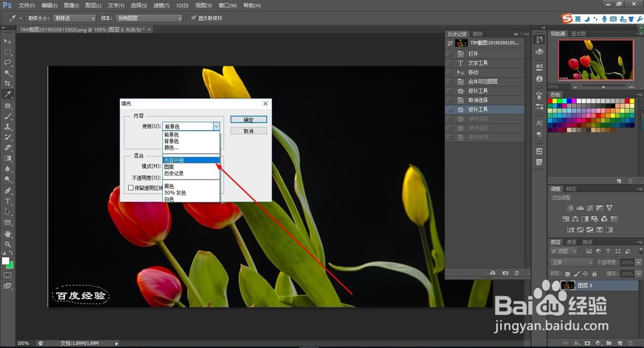Viewport: 644px width, 348px height.
Task: Open the 取样大小 dropdown
Action: pyautogui.click(x=74, y=18)
